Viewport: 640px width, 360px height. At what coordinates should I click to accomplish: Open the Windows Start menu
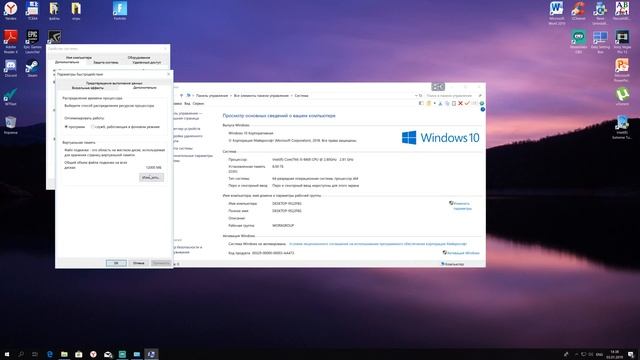pos(7,354)
